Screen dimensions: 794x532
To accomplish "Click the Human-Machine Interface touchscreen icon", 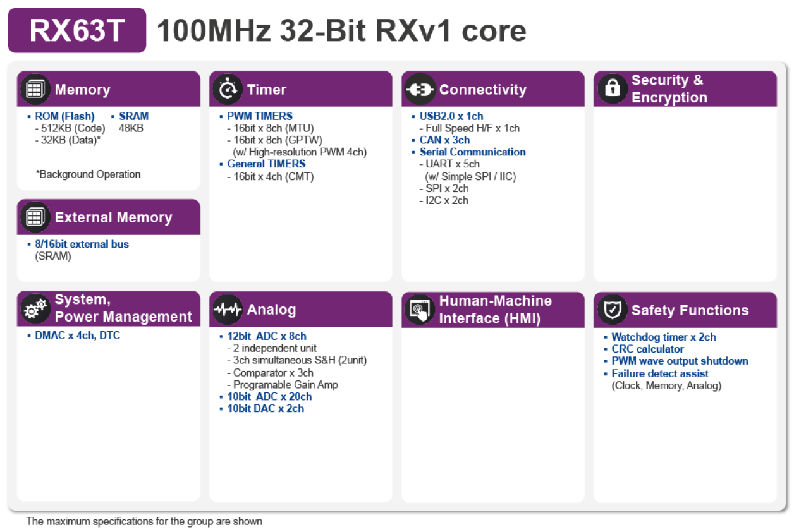I will [418, 309].
